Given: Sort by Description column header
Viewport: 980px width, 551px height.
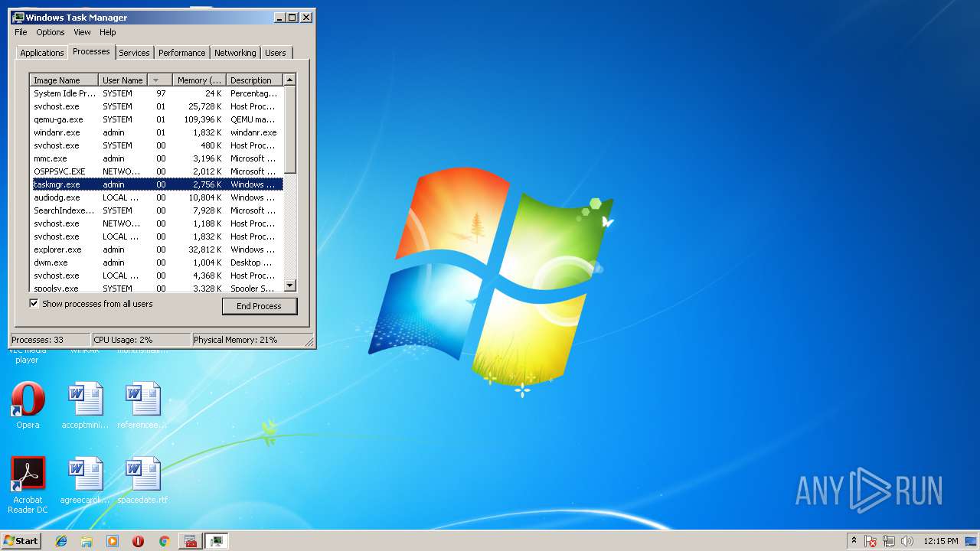Looking at the screenshot, I should coord(255,80).
